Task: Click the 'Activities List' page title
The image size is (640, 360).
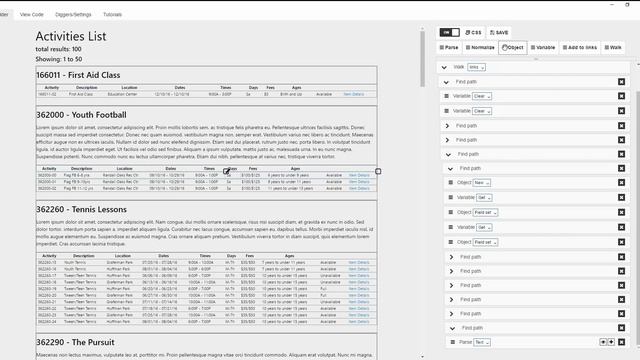Action: tap(71, 36)
